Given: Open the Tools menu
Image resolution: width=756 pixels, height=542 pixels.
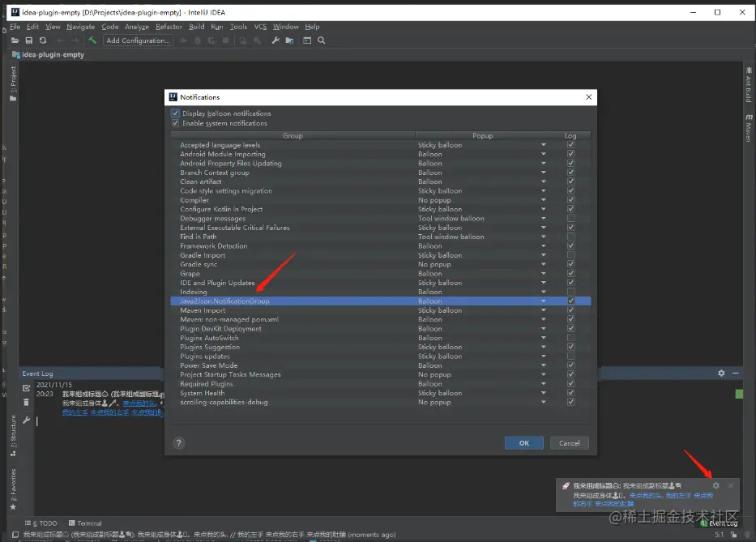Looking at the screenshot, I should [x=238, y=27].
